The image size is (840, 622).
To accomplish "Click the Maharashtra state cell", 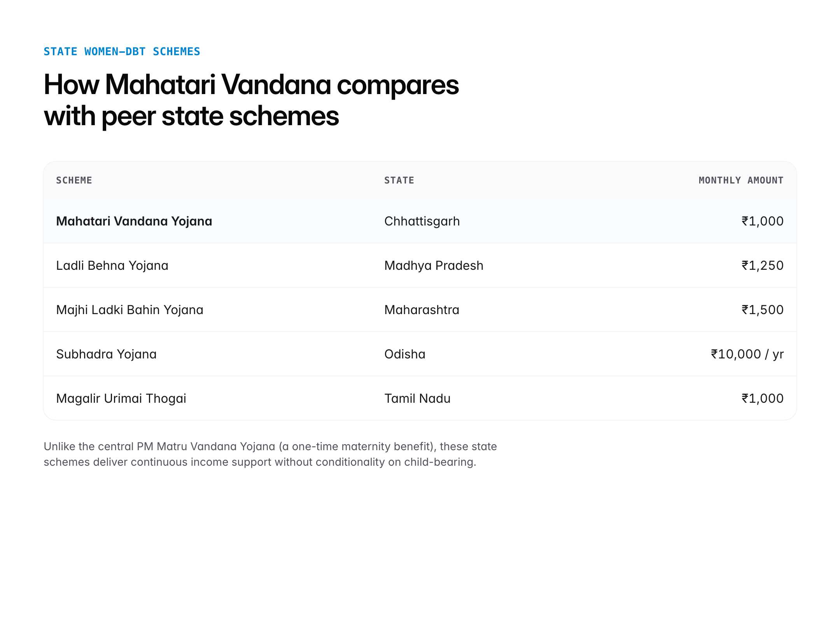I will click(x=422, y=310).
